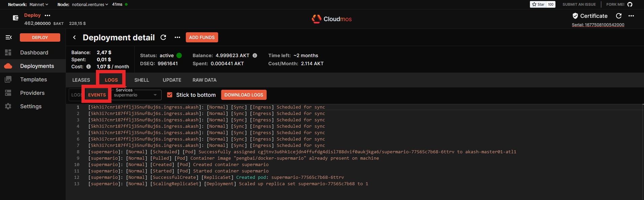Click the DOWNLOAD LOGS button
644x200 pixels.
(244, 95)
